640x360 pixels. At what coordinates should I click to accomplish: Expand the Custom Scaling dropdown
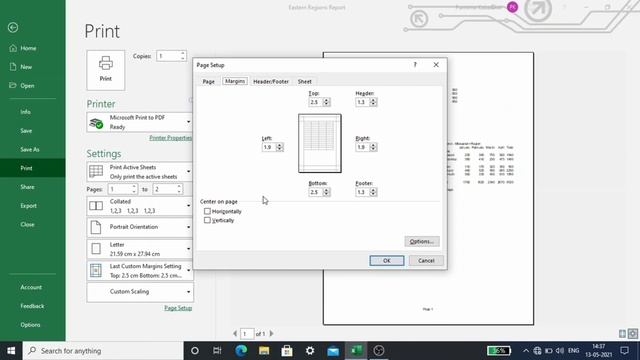point(140,292)
